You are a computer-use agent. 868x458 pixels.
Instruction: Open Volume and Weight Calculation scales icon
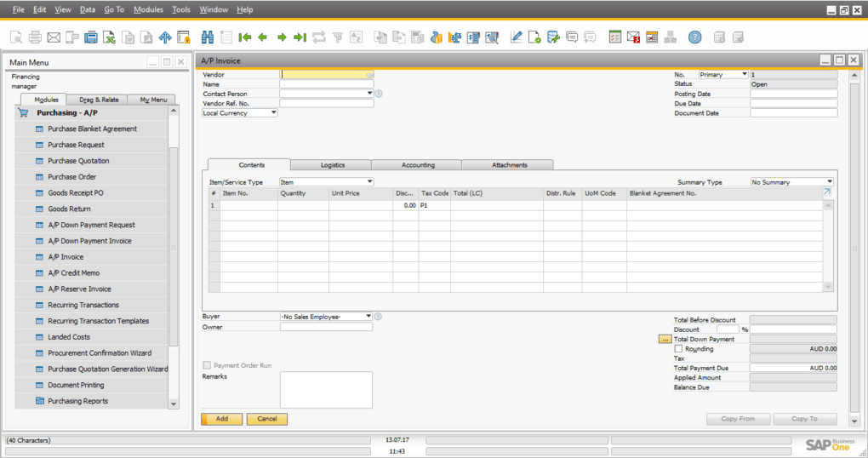click(454, 37)
